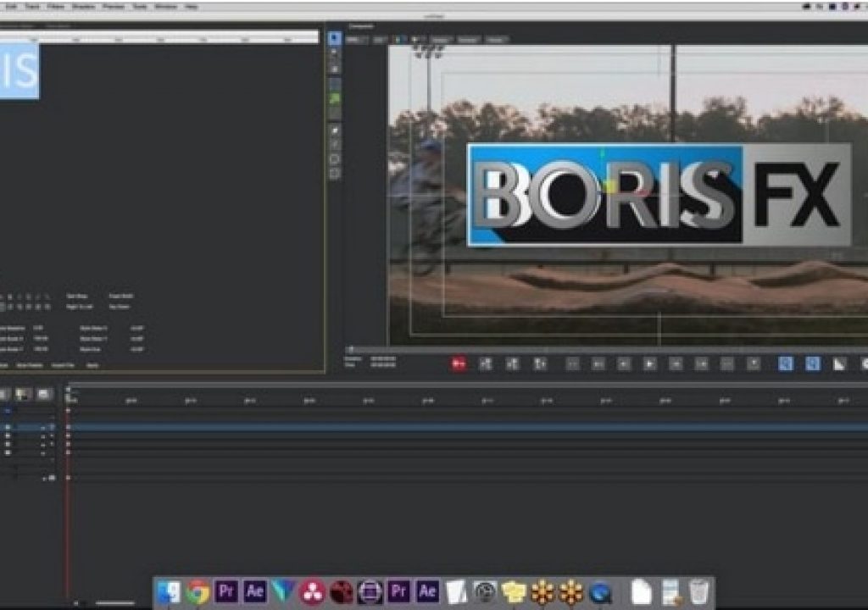
Task: Open the Help menu
Action: pos(192,7)
